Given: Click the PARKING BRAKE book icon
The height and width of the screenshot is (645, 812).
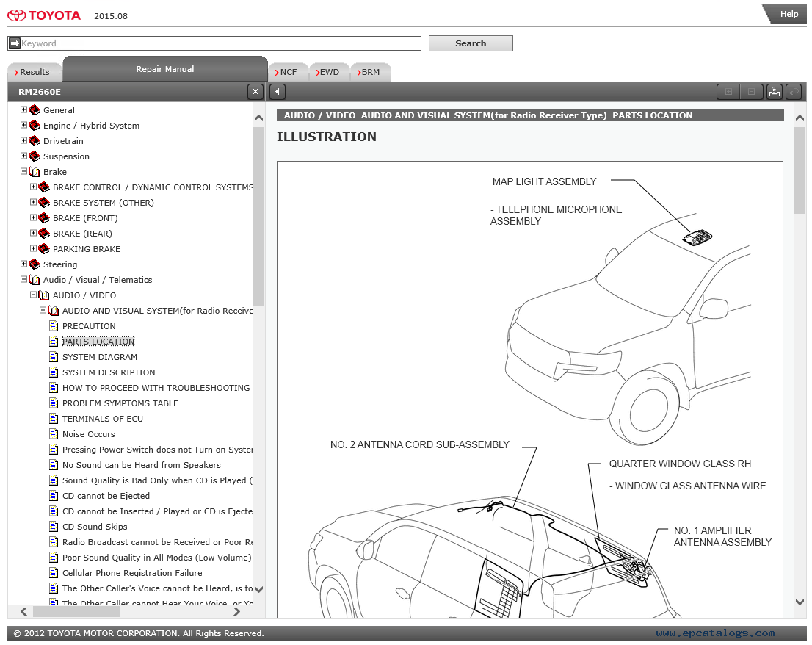Looking at the screenshot, I should click(x=44, y=249).
